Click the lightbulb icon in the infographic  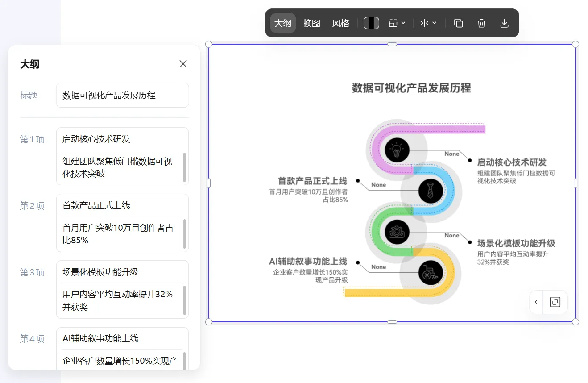click(x=397, y=150)
